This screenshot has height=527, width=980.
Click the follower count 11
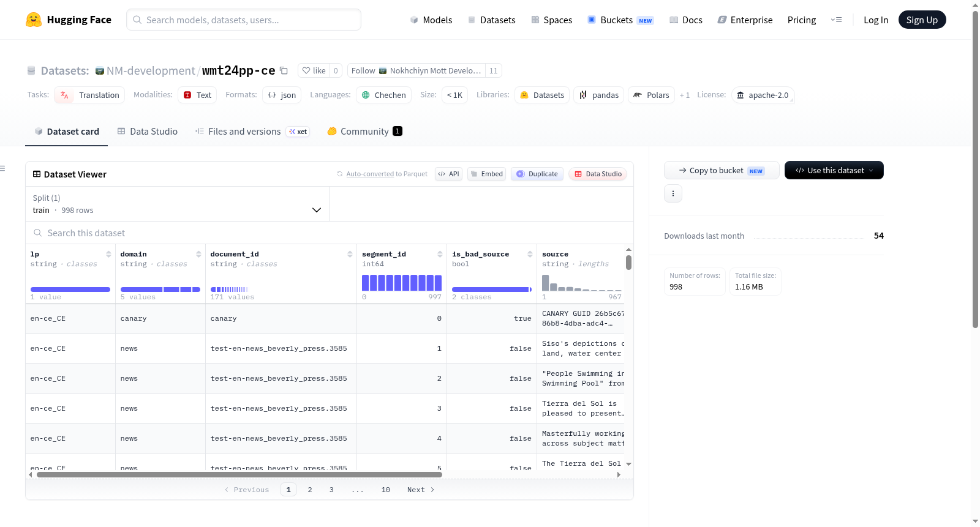coord(494,70)
